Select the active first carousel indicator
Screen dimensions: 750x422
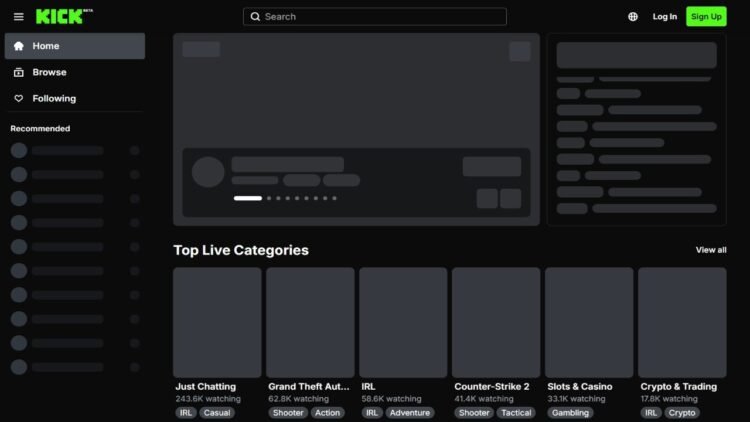click(x=248, y=198)
